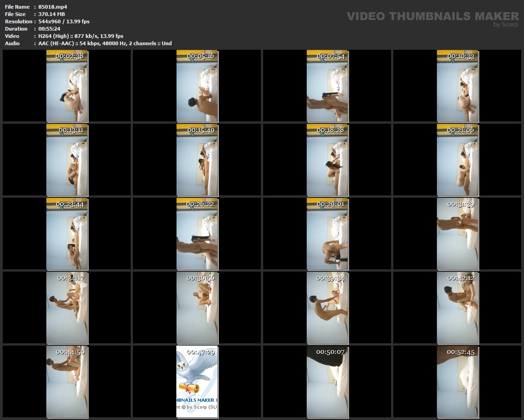The height and width of the screenshot is (420, 524).
Task: Click the owl logo thumbnail at 00:47:29
Action: (x=197, y=381)
